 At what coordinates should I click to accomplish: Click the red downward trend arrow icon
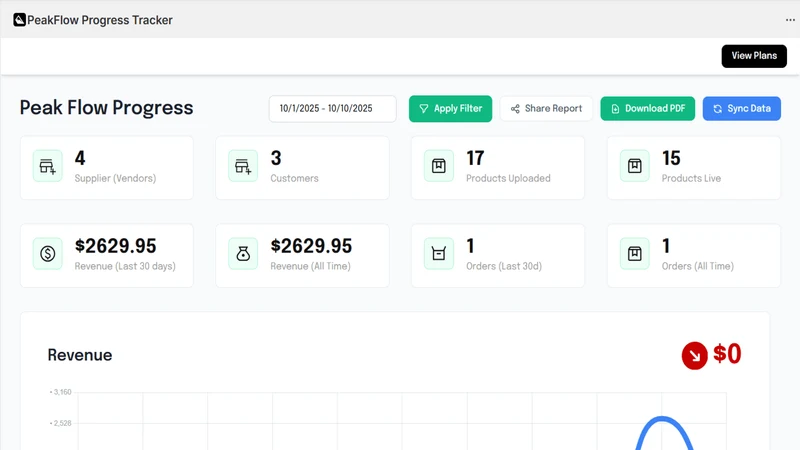[x=694, y=356]
